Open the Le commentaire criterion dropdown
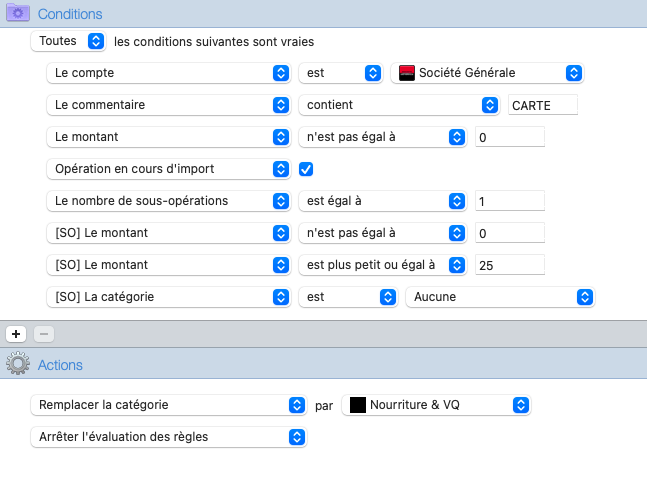The image size is (647, 487). [169, 105]
